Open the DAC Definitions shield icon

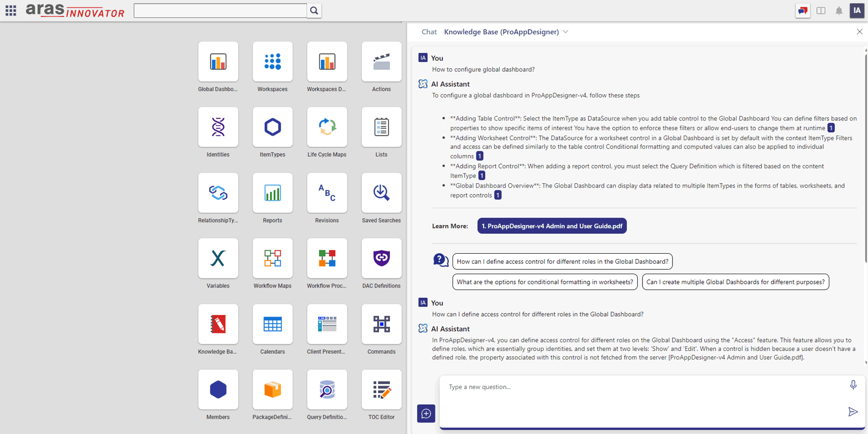pyautogui.click(x=382, y=258)
